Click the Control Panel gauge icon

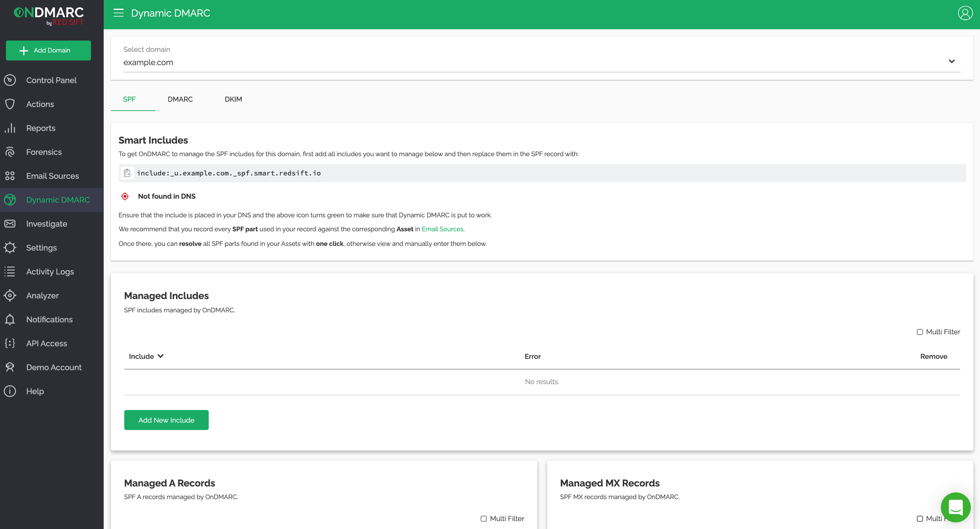coord(10,80)
